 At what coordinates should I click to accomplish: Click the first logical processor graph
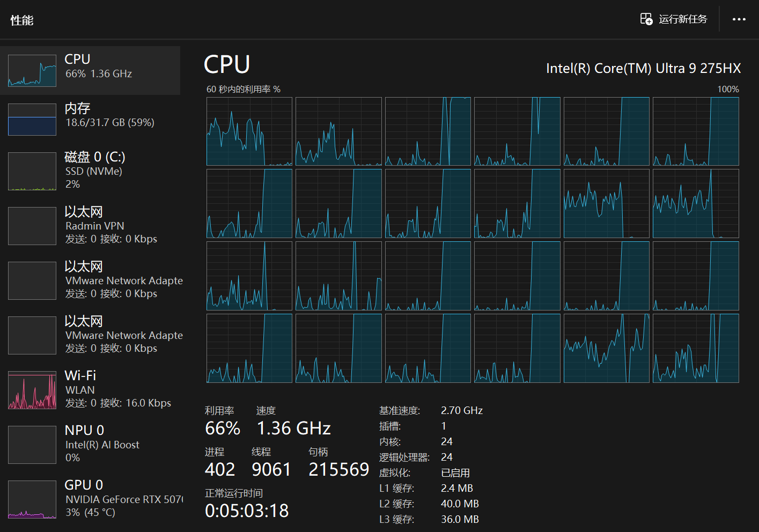(249, 131)
